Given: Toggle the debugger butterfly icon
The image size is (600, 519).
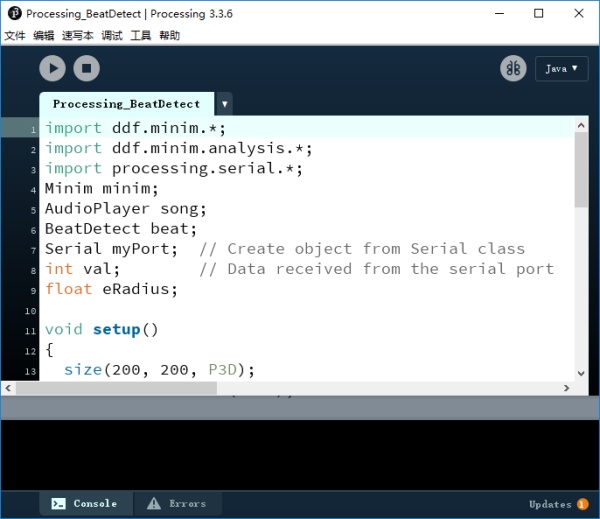Looking at the screenshot, I should 513,69.
